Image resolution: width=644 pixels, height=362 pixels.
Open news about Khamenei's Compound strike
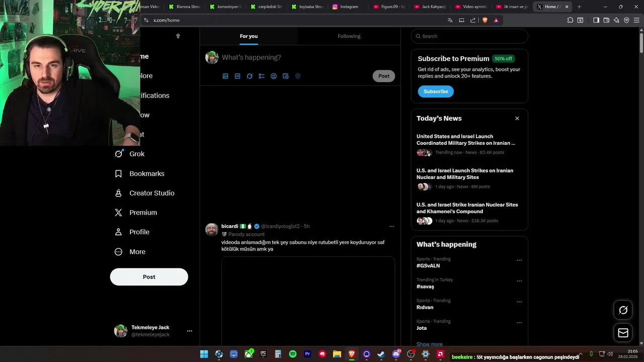pyautogui.click(x=469, y=213)
